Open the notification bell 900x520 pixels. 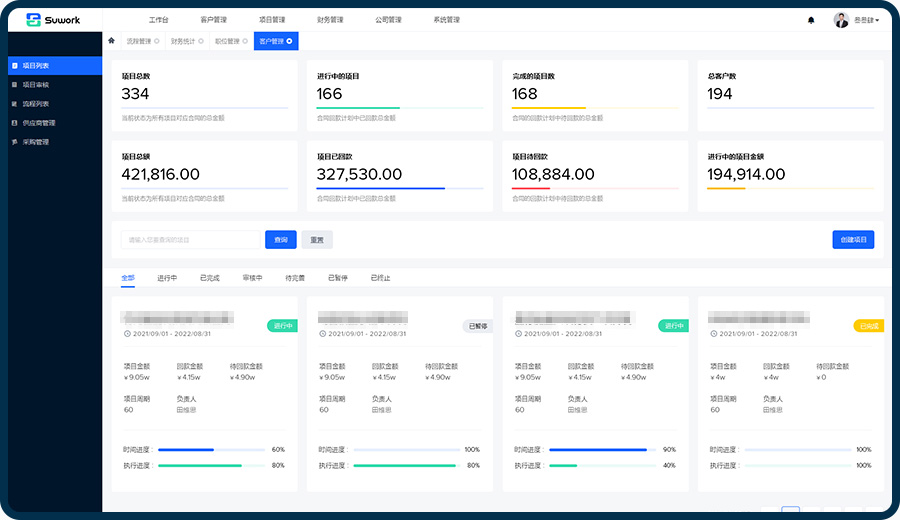point(811,19)
